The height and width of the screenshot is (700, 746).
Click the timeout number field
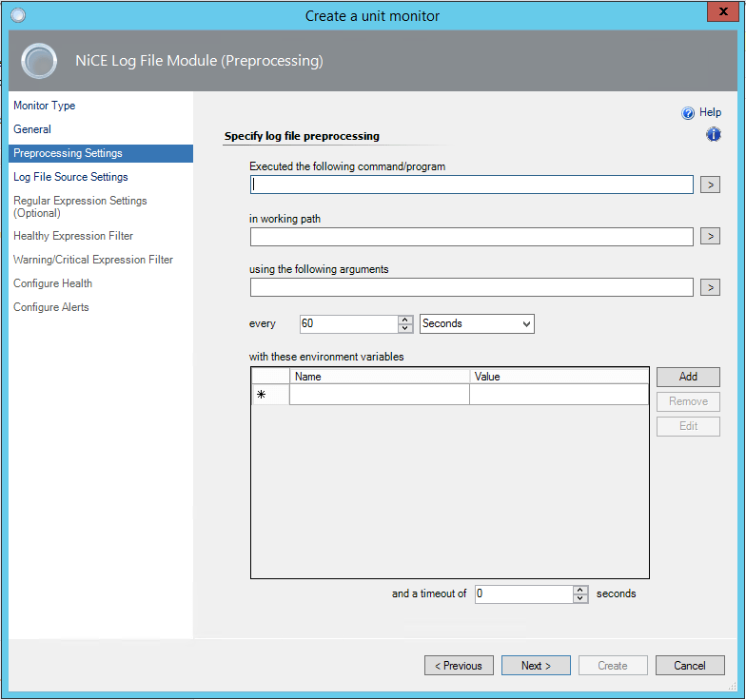click(x=523, y=593)
